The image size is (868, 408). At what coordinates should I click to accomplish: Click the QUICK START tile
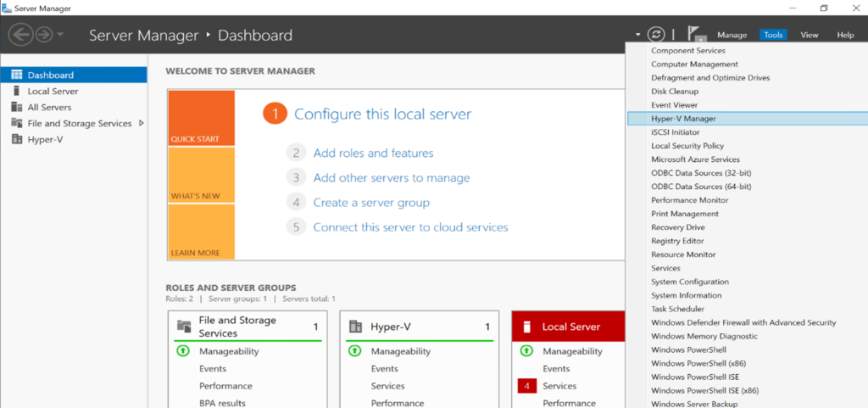click(202, 118)
